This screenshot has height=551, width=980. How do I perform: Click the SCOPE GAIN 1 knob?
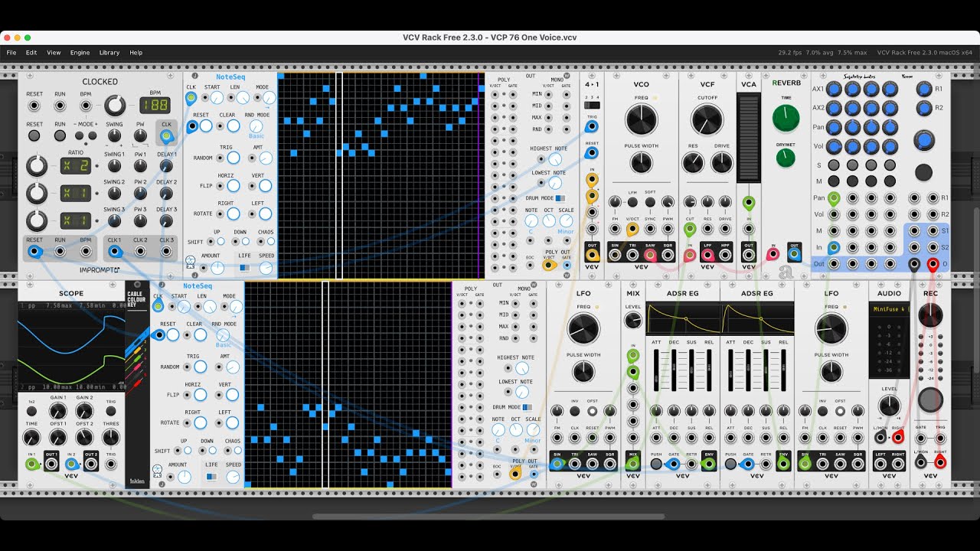click(57, 411)
